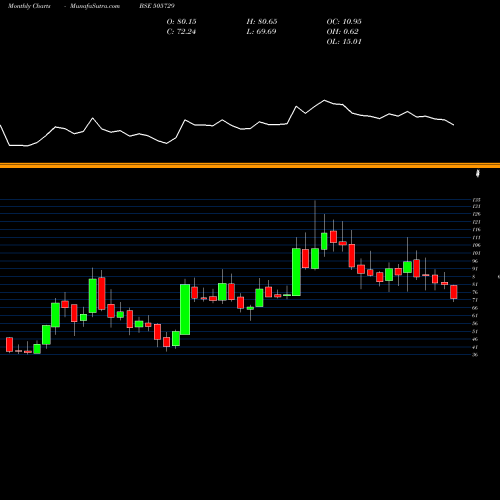This screenshot has width=500, height=500.
Task: Click the 111 price axis label
Action: click(x=476, y=238)
